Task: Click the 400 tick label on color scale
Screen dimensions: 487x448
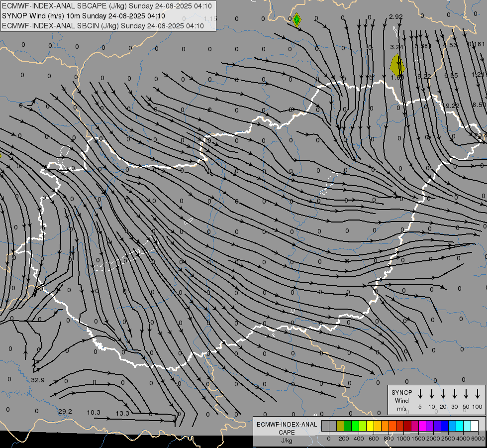Action: [x=359, y=439]
